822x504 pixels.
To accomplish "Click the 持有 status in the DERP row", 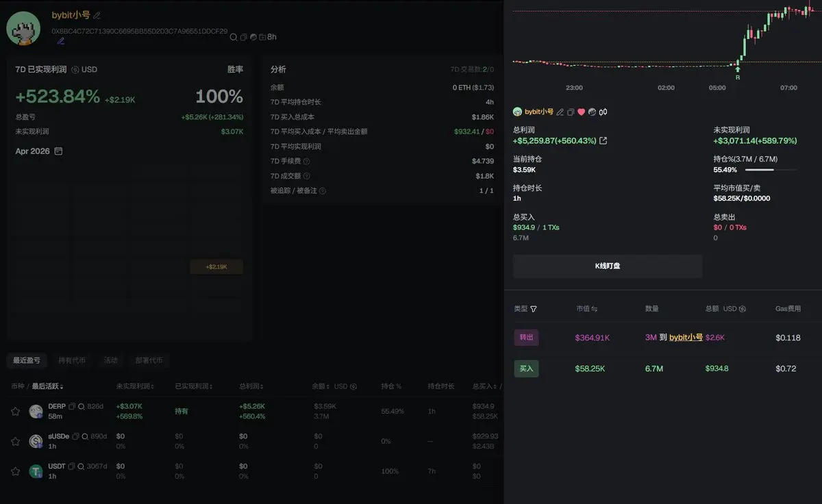I will pos(182,412).
